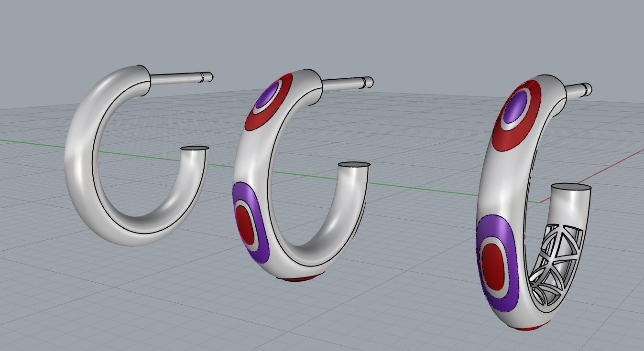The image size is (644, 351).
Task: Select the top purple circle on middle earring
Action: [x=267, y=96]
